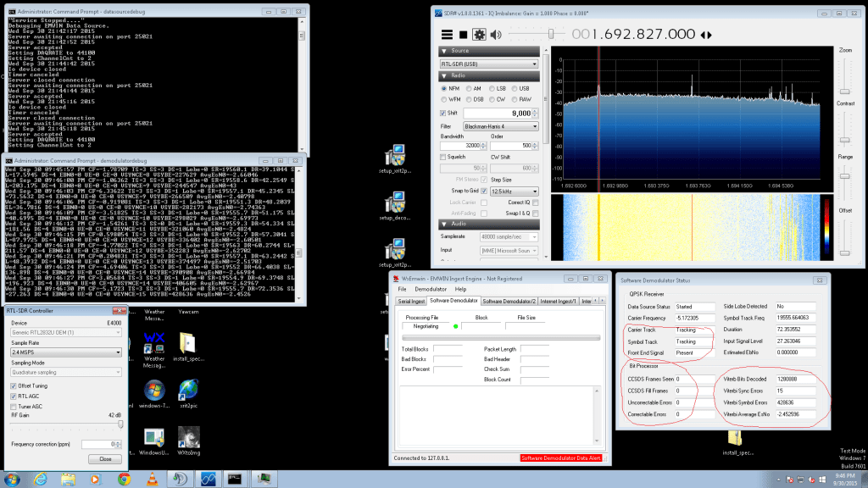Open VLC media player from the taskbar
The image size is (868, 488).
(x=152, y=480)
